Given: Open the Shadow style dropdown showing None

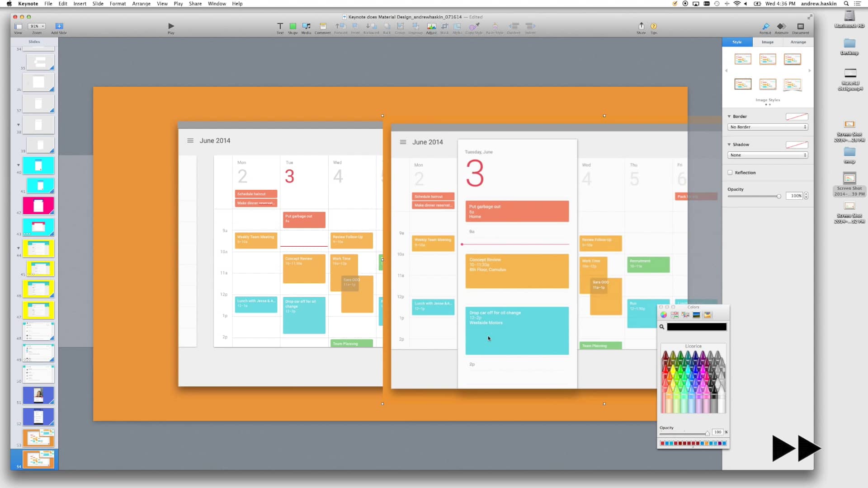Looking at the screenshot, I should 767,155.
